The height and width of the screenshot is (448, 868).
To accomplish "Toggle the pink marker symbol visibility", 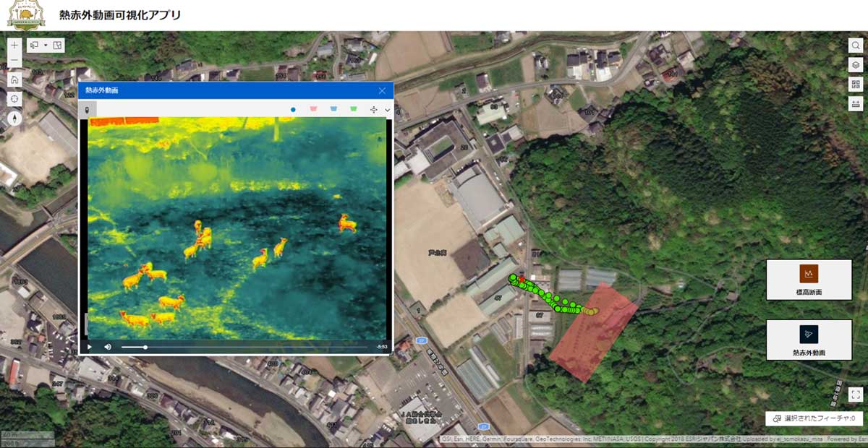I will click(312, 110).
